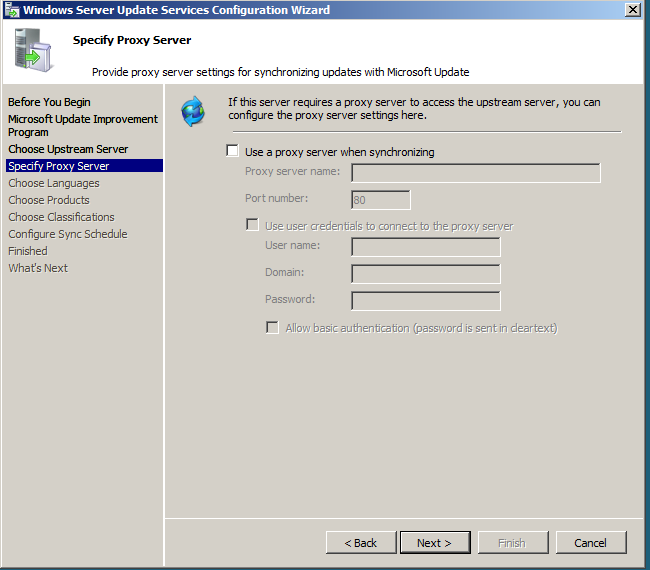Click the server update header icon
Screen dimensions: 650x570
click(33, 50)
